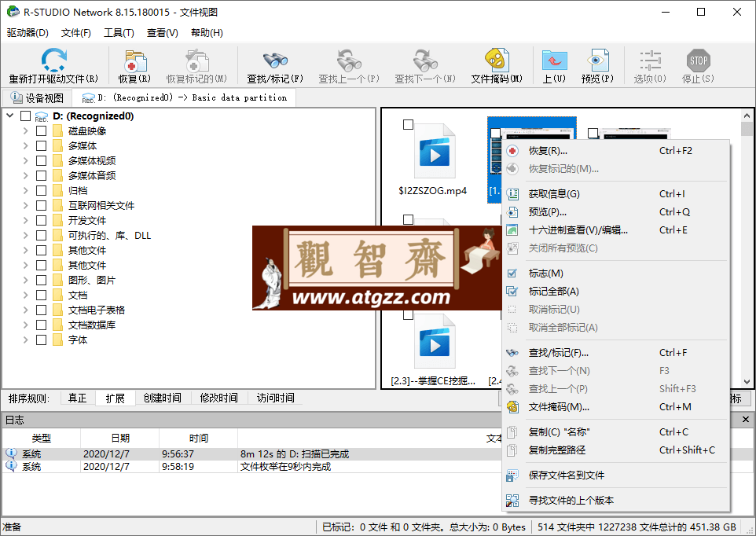Choose Copy Full Path (复制完整路径) in context menu
The width and height of the screenshot is (756, 536).
point(615,450)
